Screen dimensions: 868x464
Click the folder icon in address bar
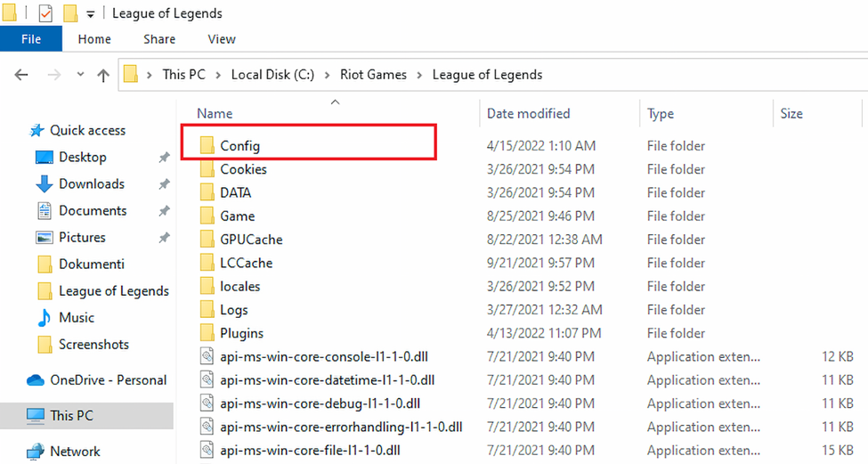click(131, 74)
